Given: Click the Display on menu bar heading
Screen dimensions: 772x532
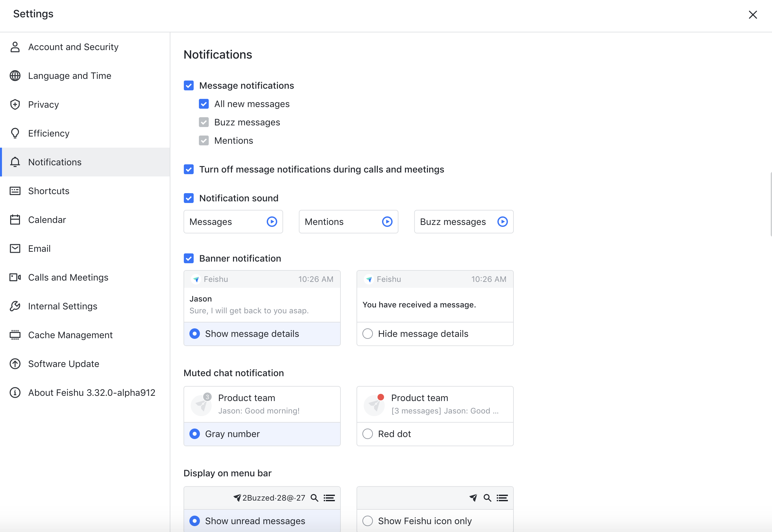Looking at the screenshot, I should pos(227,473).
